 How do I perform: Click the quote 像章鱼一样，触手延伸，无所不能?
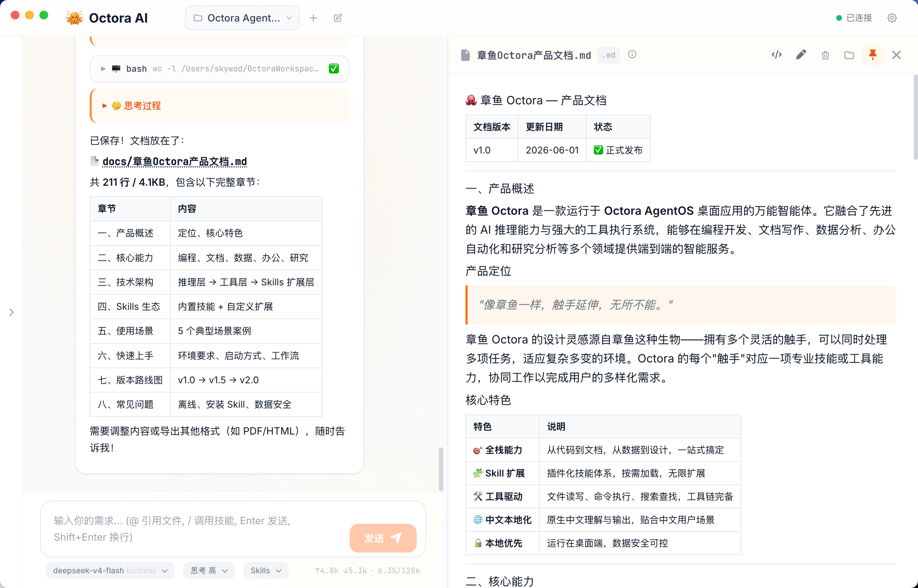(576, 305)
